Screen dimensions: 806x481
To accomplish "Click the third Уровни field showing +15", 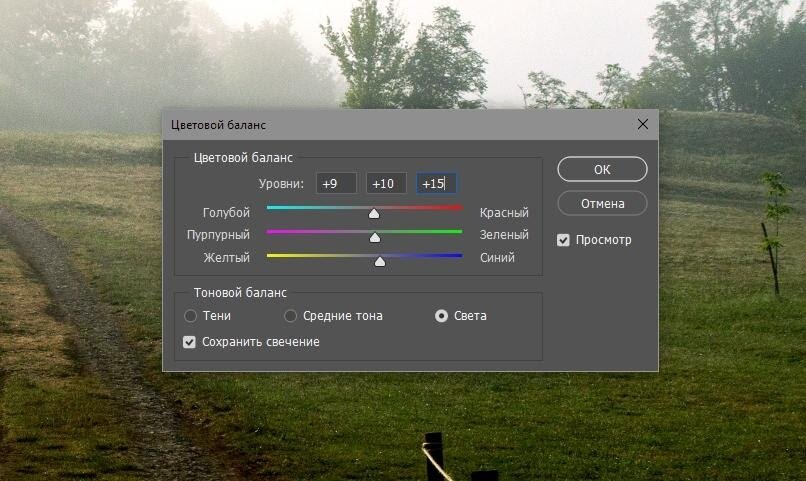I will [436, 183].
